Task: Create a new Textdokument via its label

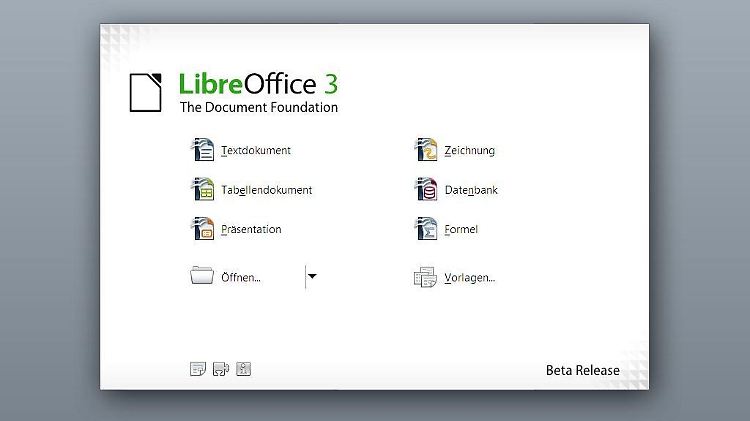Action: pyautogui.click(x=256, y=151)
